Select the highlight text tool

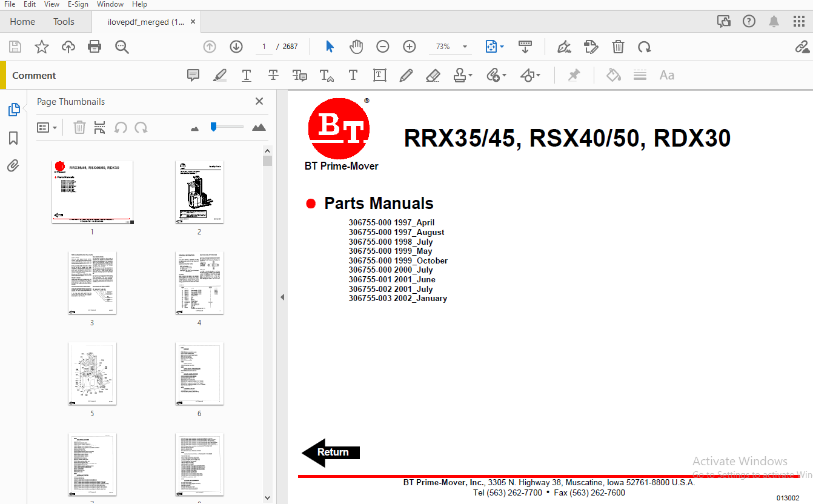tap(220, 75)
